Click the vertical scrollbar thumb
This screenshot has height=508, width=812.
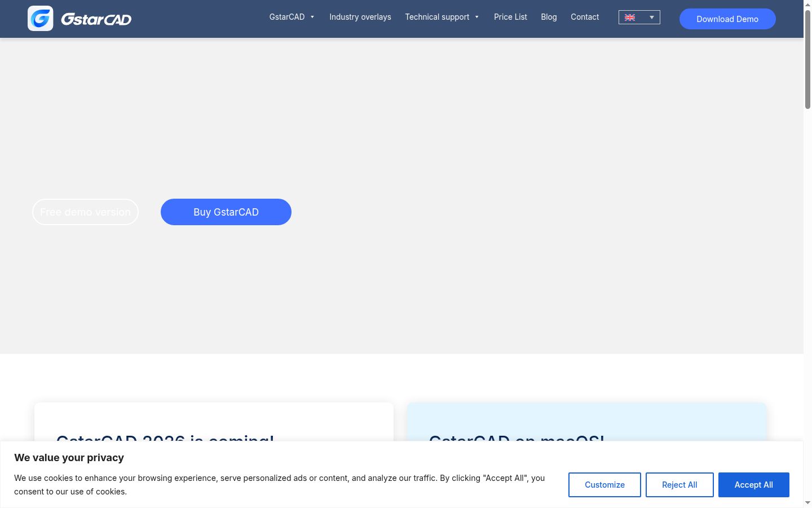pos(807,59)
